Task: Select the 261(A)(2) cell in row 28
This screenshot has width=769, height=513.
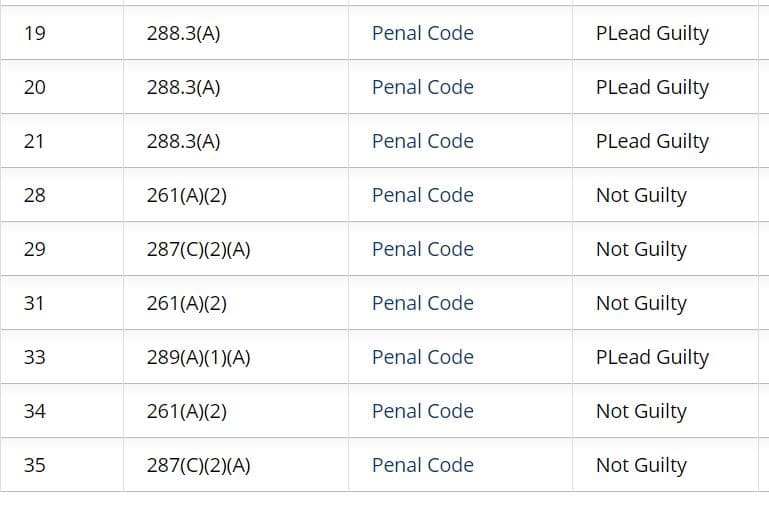Action: (187, 195)
